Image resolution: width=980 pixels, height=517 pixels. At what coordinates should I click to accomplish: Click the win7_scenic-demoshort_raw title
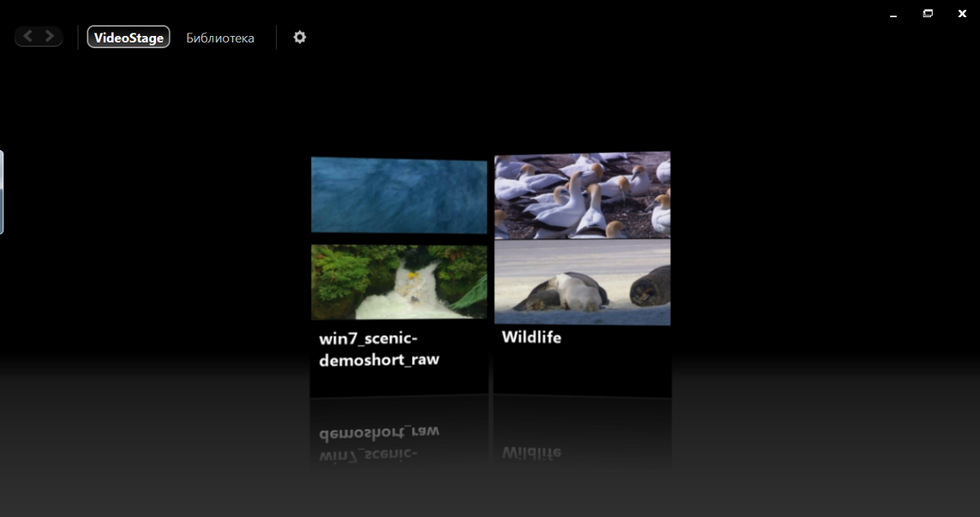click(380, 349)
